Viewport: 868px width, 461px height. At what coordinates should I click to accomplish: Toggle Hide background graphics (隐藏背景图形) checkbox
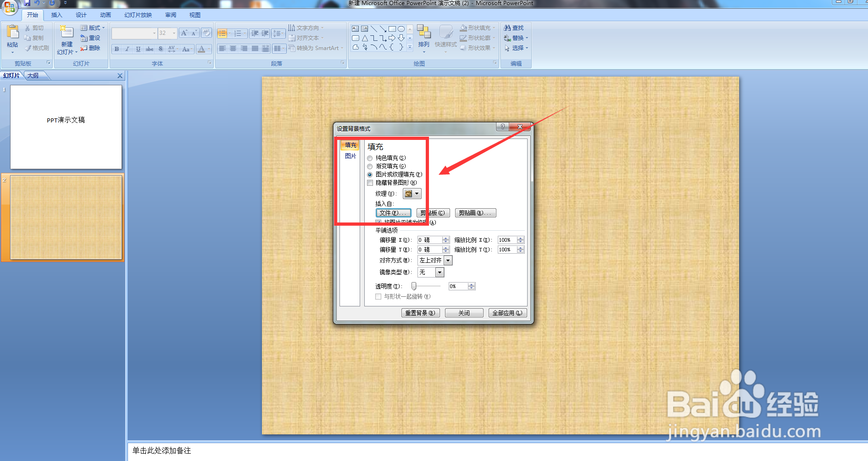pos(370,183)
